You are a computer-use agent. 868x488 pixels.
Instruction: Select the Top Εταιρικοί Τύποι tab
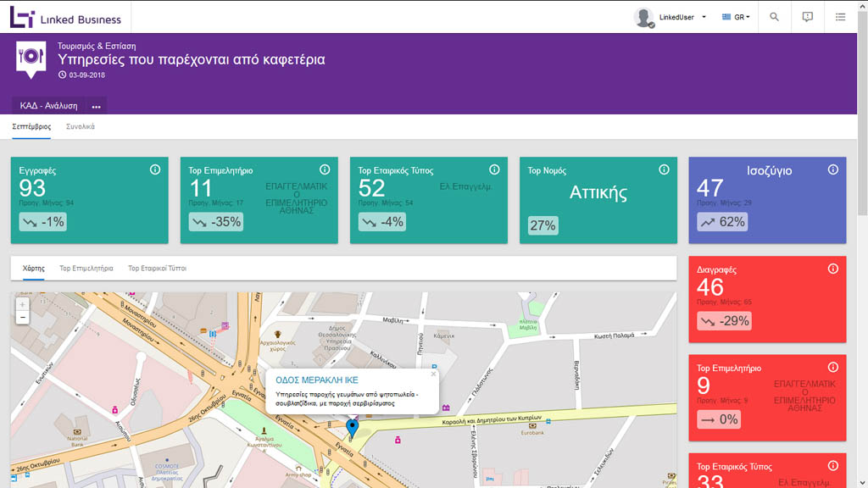click(157, 269)
